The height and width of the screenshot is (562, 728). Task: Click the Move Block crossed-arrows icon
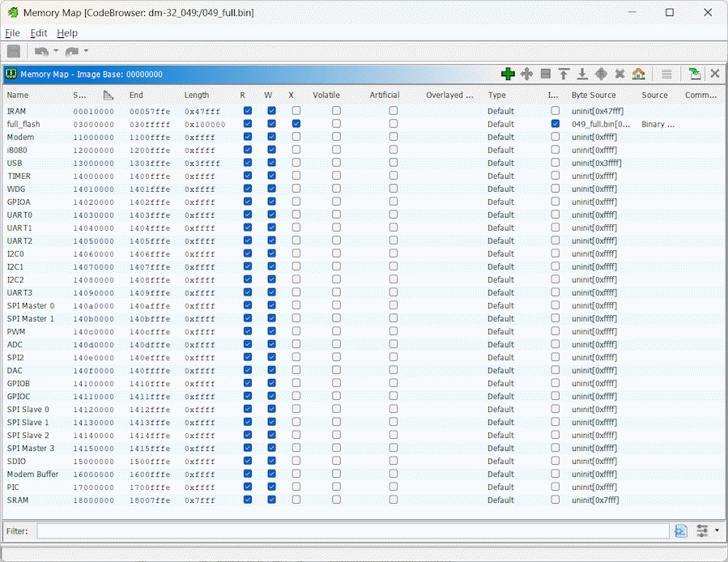tap(526, 74)
